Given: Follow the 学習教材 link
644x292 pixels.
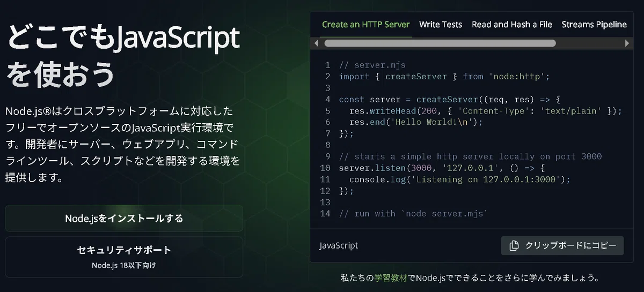Looking at the screenshot, I should coord(390,278).
